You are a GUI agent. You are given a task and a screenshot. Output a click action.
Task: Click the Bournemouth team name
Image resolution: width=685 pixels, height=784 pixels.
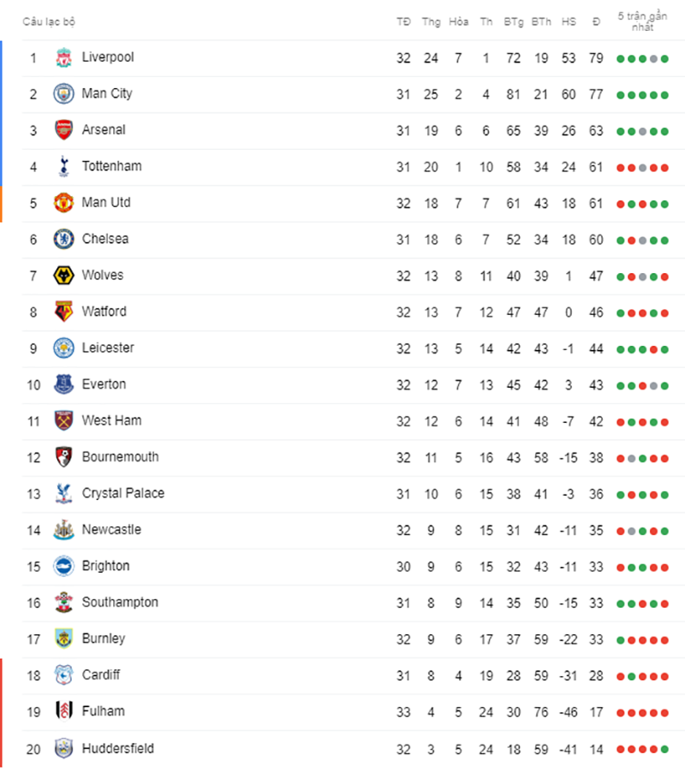coord(120,457)
